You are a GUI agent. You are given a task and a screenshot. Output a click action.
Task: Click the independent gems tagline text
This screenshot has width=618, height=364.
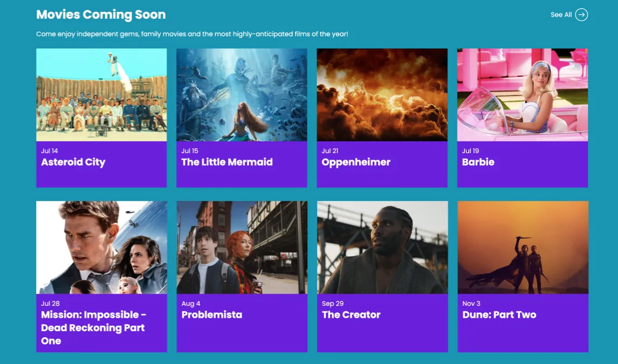tap(192, 34)
